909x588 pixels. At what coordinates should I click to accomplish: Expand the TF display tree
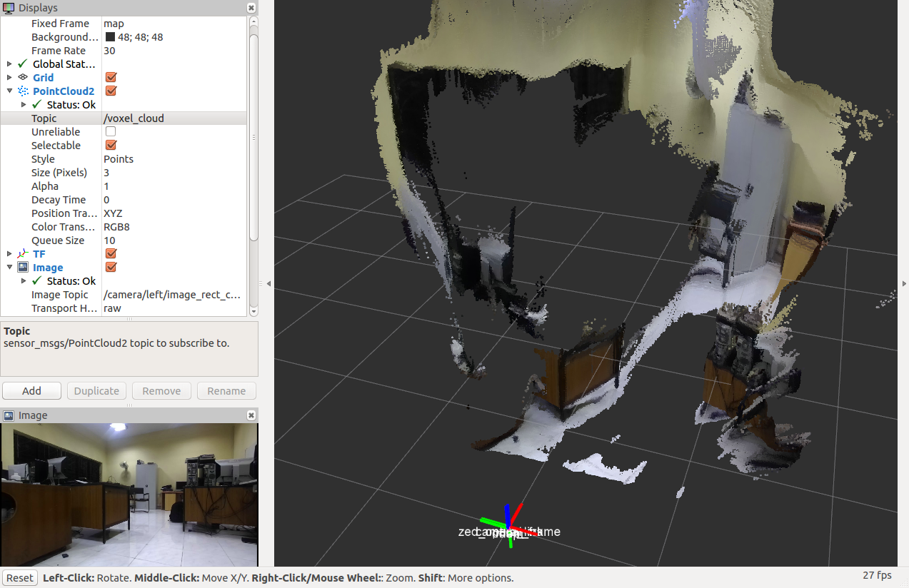(9, 254)
